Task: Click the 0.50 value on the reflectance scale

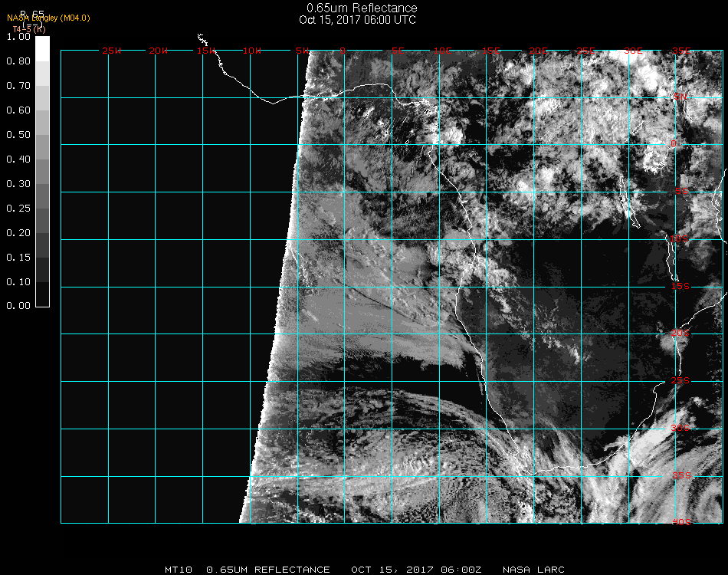Action: click(18, 135)
